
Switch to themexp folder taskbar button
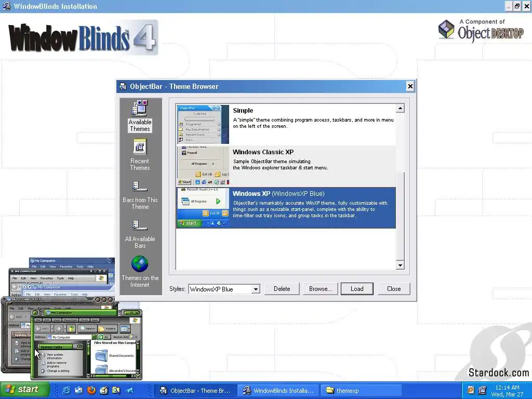click(362, 391)
